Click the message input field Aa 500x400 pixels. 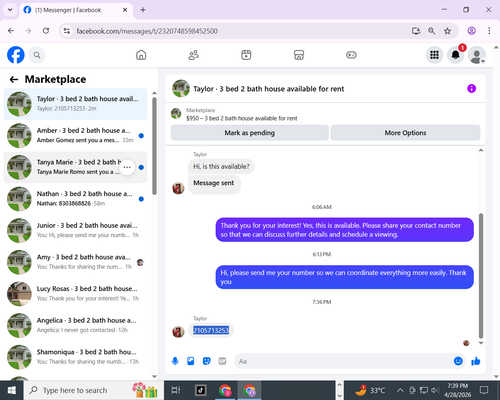click(x=343, y=361)
